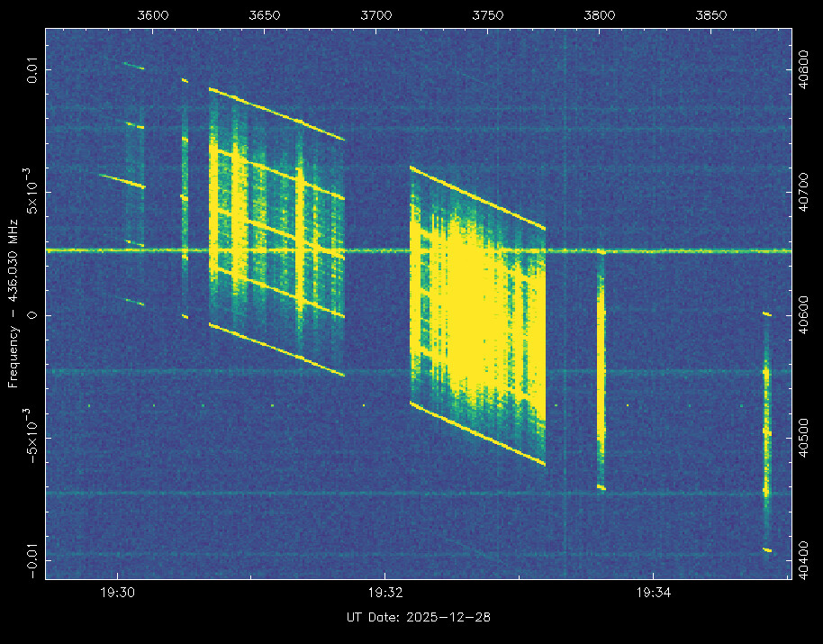Click the 19:32 time tick label
823x644 pixels.
coord(384,592)
